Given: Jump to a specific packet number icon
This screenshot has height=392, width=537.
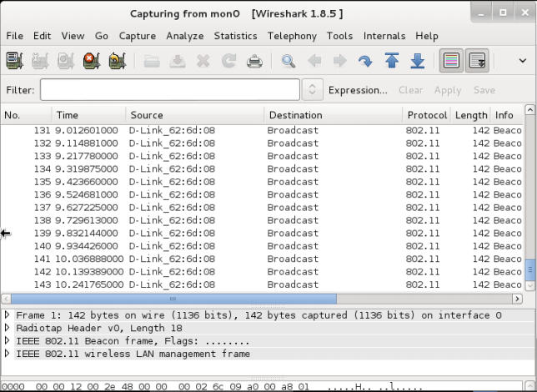Looking at the screenshot, I should 365,61.
